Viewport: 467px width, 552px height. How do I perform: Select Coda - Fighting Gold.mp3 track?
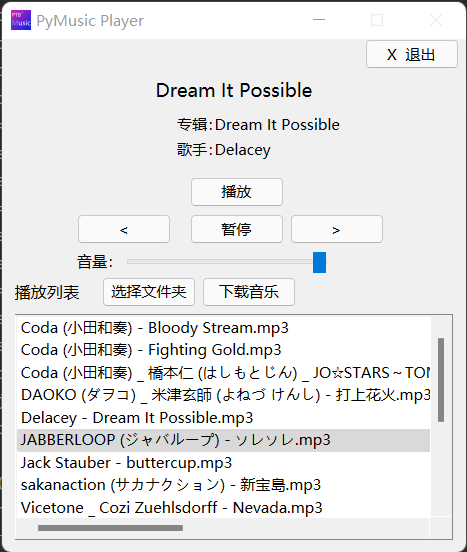pyautogui.click(x=223, y=350)
